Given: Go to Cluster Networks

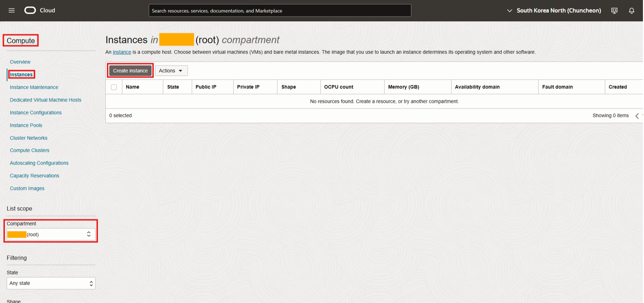Looking at the screenshot, I should [29, 138].
